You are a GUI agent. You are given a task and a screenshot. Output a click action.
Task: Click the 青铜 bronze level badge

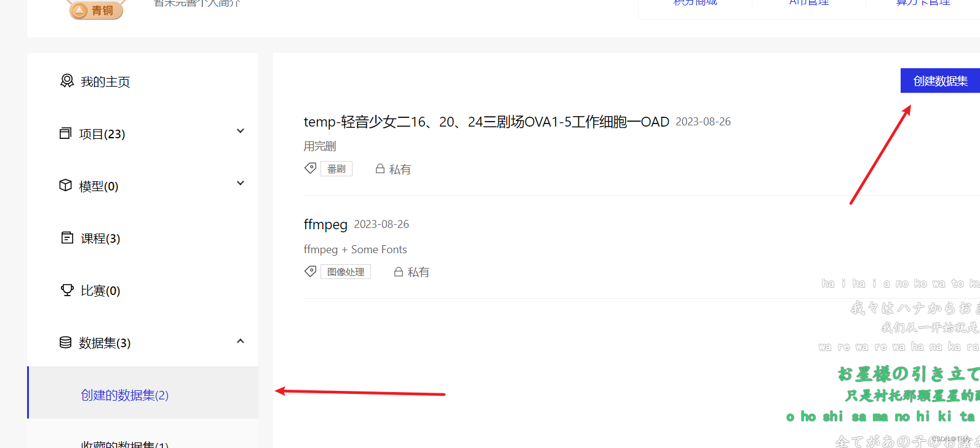click(96, 9)
